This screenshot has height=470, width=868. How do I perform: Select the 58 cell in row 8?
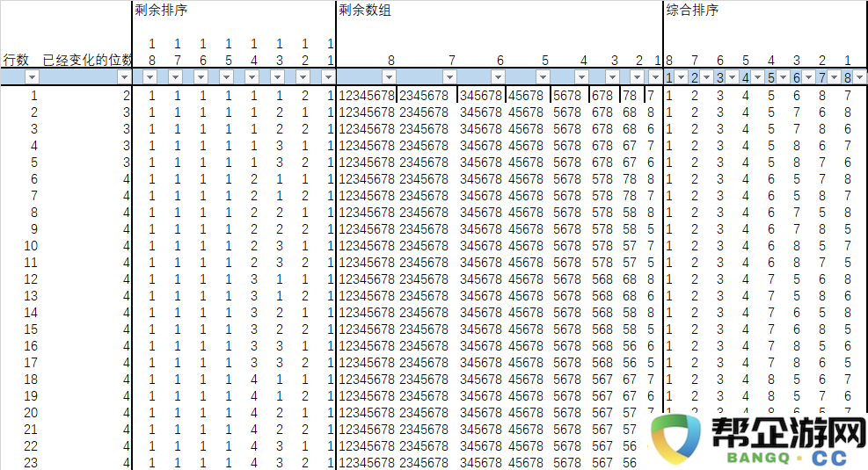[630, 213]
